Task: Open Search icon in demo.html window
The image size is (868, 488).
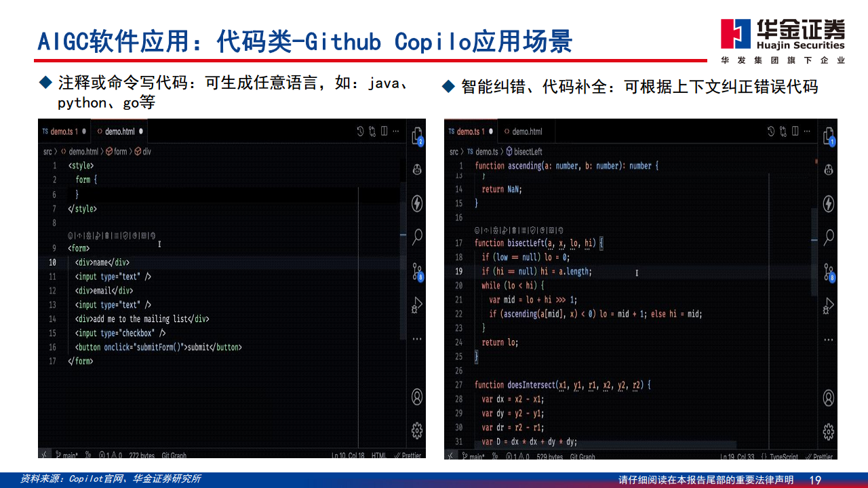Action: pyautogui.click(x=417, y=237)
